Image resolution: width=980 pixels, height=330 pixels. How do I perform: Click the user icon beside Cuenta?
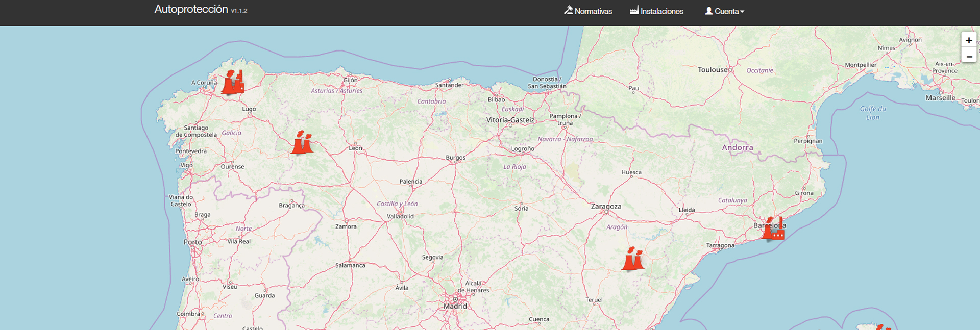tap(708, 11)
